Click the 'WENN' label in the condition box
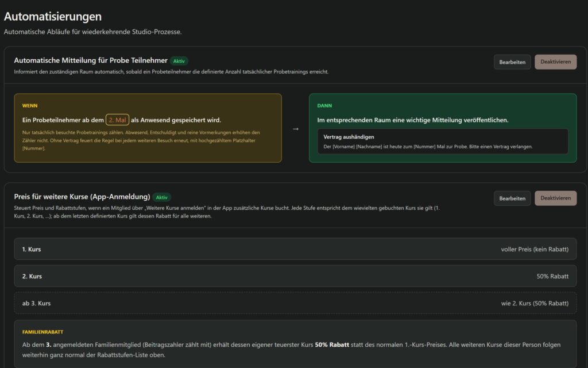 pyautogui.click(x=30, y=106)
